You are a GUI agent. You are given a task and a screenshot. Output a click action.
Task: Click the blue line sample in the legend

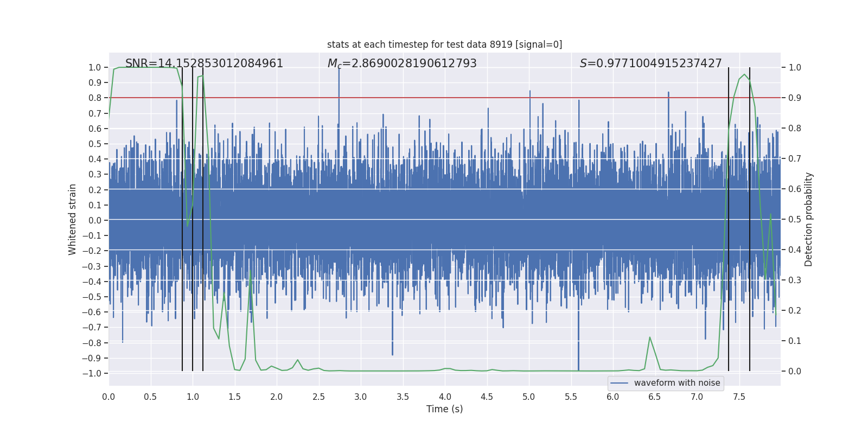click(620, 383)
